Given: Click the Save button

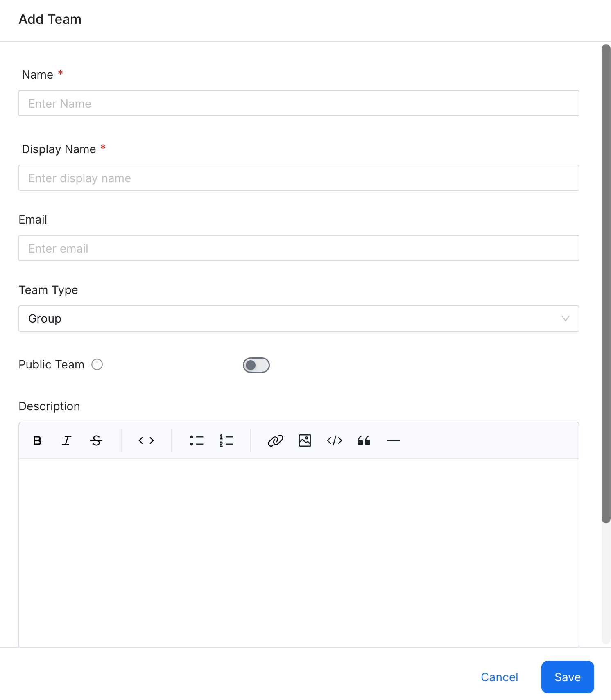Looking at the screenshot, I should click(x=568, y=677).
